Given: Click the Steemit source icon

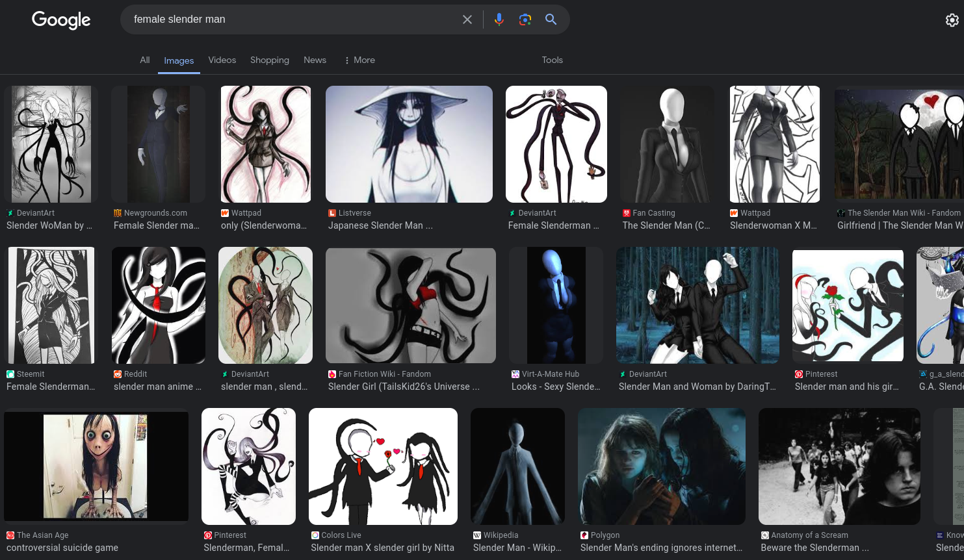Looking at the screenshot, I should click(x=10, y=374).
